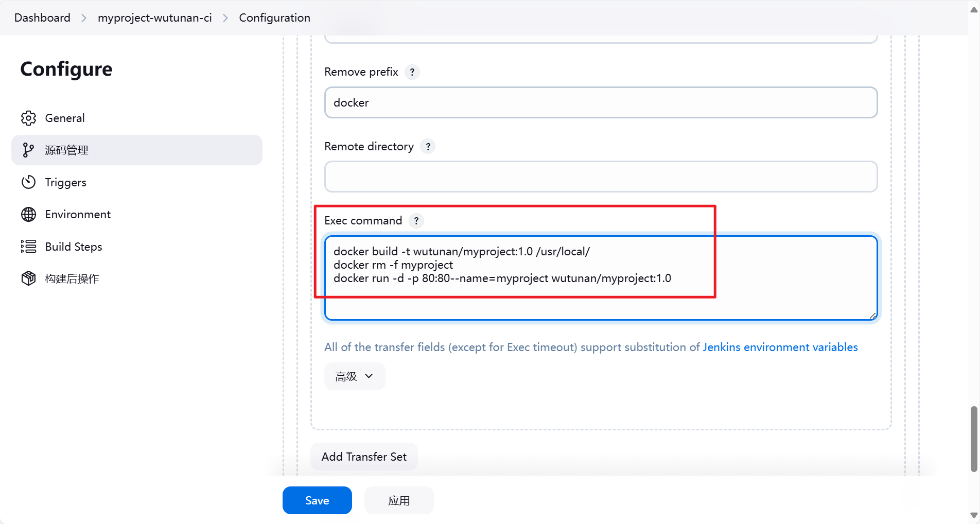980x524 pixels.
Task: Open Configuration breadcrumb
Action: [x=275, y=18]
